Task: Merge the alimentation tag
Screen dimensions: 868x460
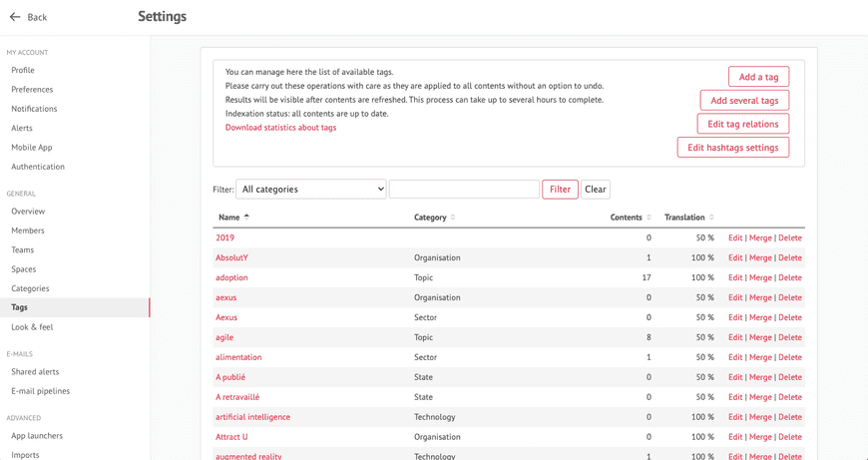Action: click(760, 357)
